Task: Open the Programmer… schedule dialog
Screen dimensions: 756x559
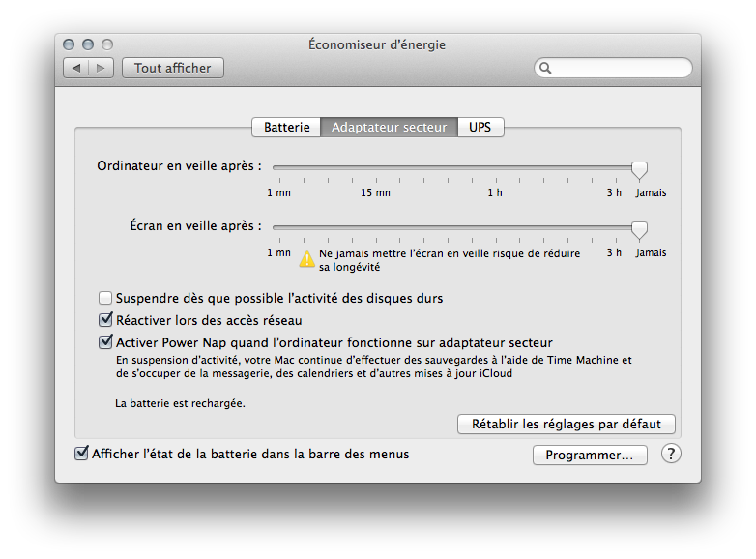Action: (x=590, y=455)
